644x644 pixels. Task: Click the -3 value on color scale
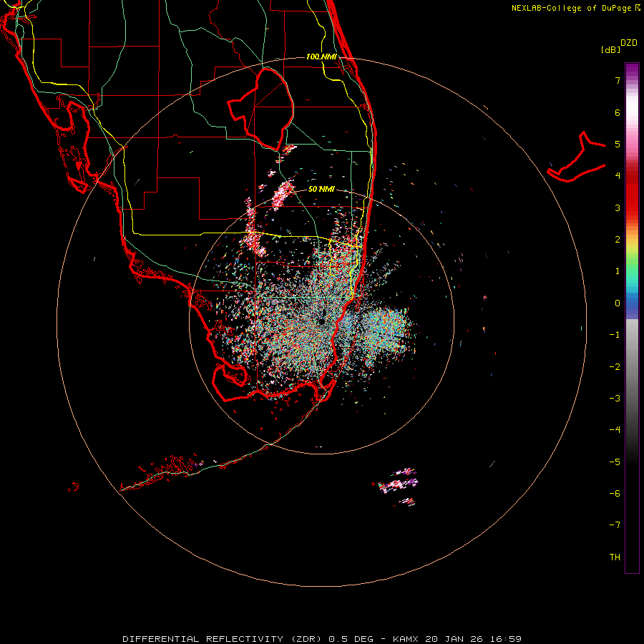click(x=615, y=399)
